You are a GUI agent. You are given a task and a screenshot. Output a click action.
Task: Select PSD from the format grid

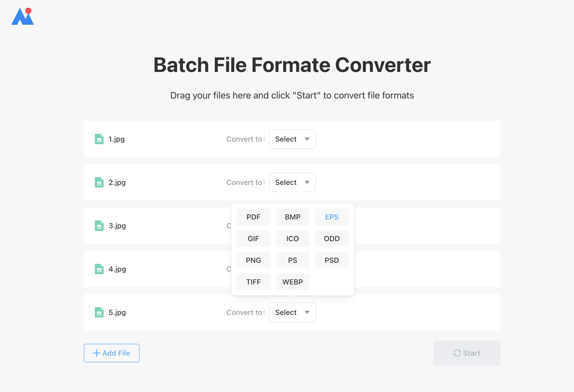tap(332, 260)
